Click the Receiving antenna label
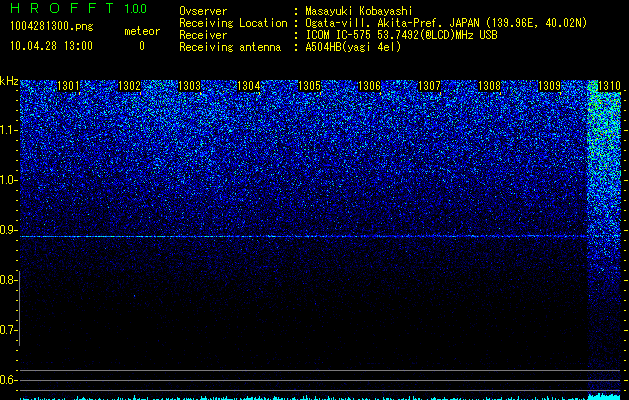Image resolution: width=629 pixels, height=400 pixels. [x=230, y=47]
